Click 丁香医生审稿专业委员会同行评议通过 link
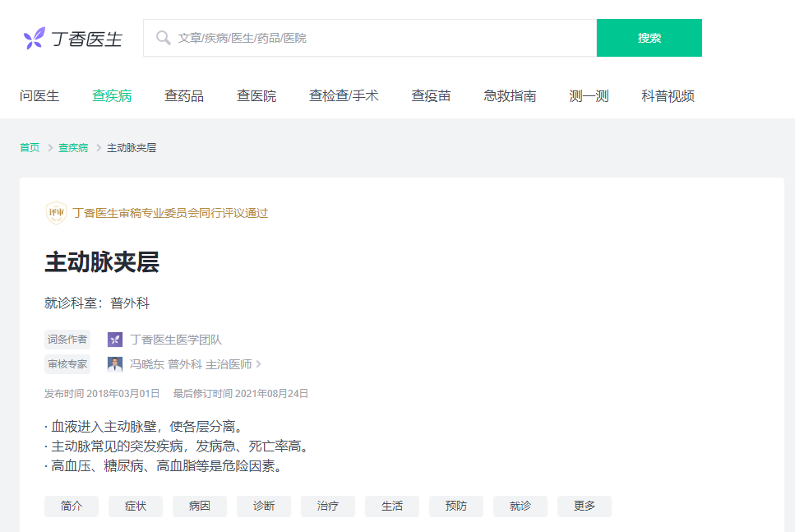Image resolution: width=795 pixels, height=532 pixels. pyautogui.click(x=170, y=213)
